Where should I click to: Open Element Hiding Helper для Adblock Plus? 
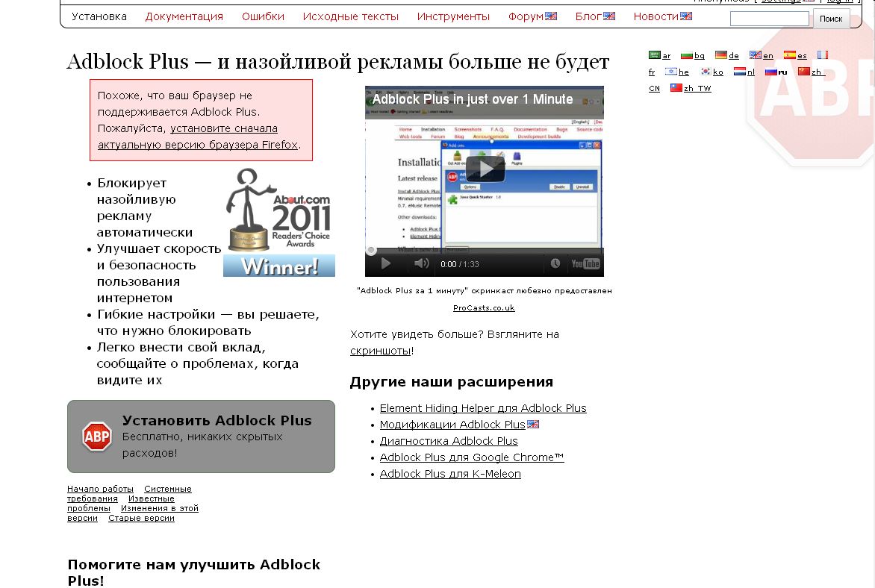coord(483,408)
